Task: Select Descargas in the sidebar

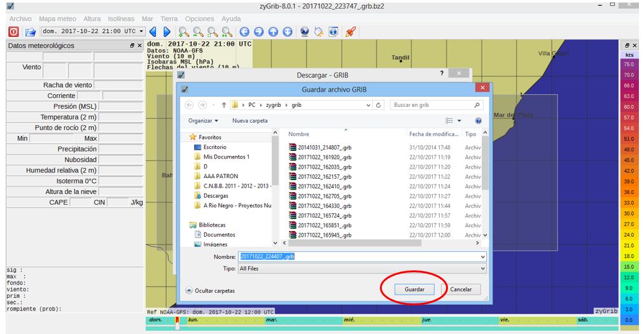Action: pos(216,196)
